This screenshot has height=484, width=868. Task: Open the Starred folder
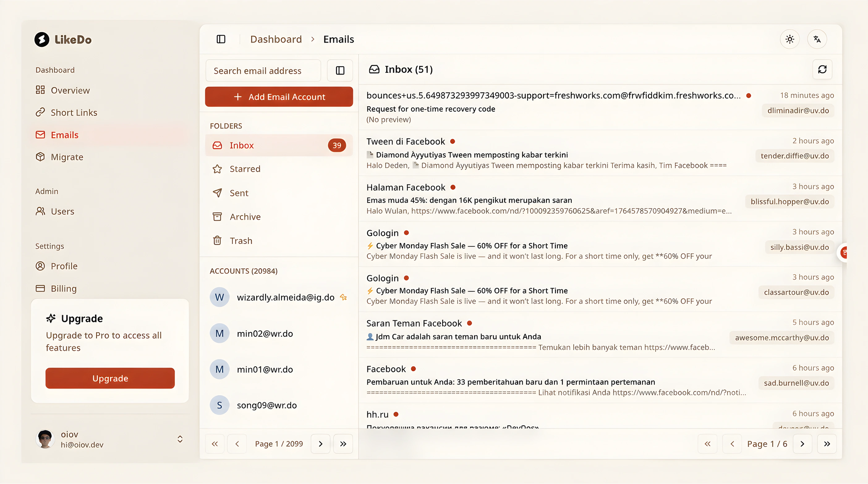click(279, 169)
